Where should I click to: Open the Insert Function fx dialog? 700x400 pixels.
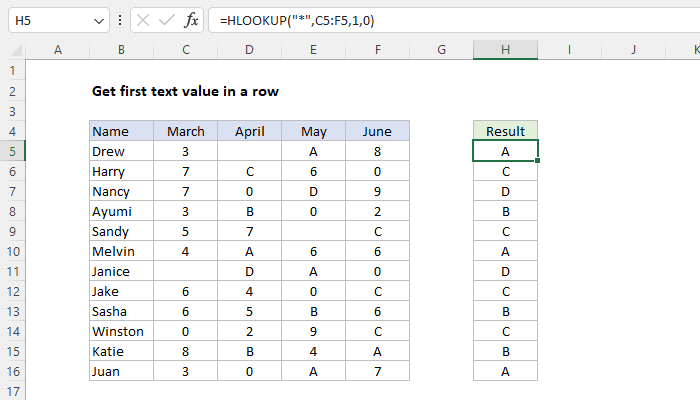click(x=191, y=21)
